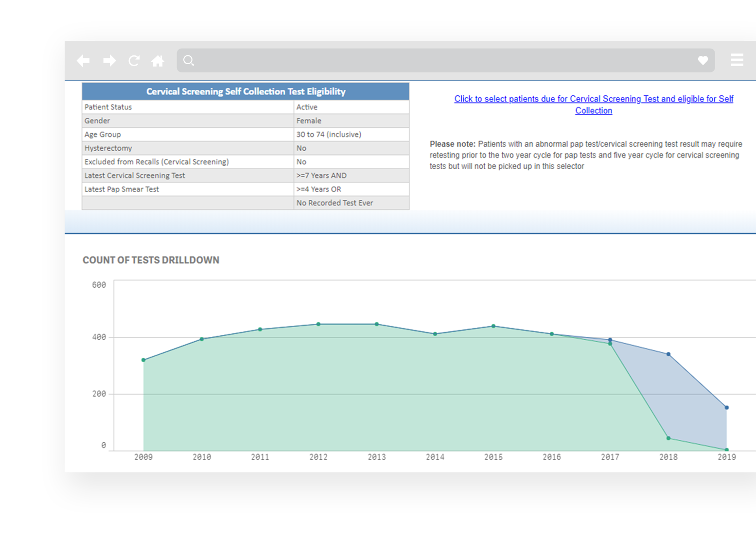Click the 2016 green data point

(552, 334)
